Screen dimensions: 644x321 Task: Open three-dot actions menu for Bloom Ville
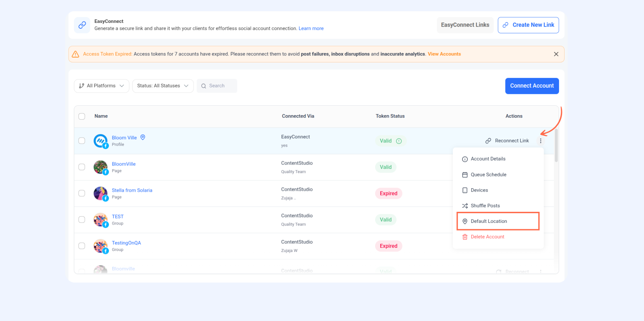(541, 141)
